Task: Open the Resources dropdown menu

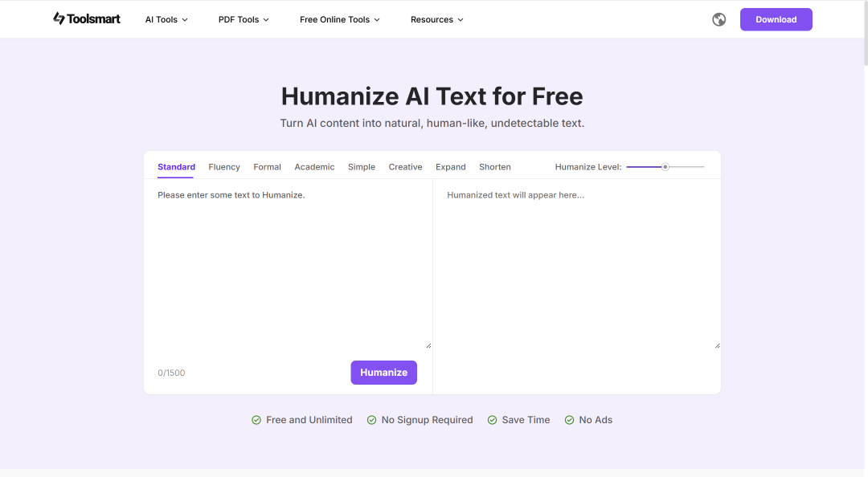Action: click(436, 19)
